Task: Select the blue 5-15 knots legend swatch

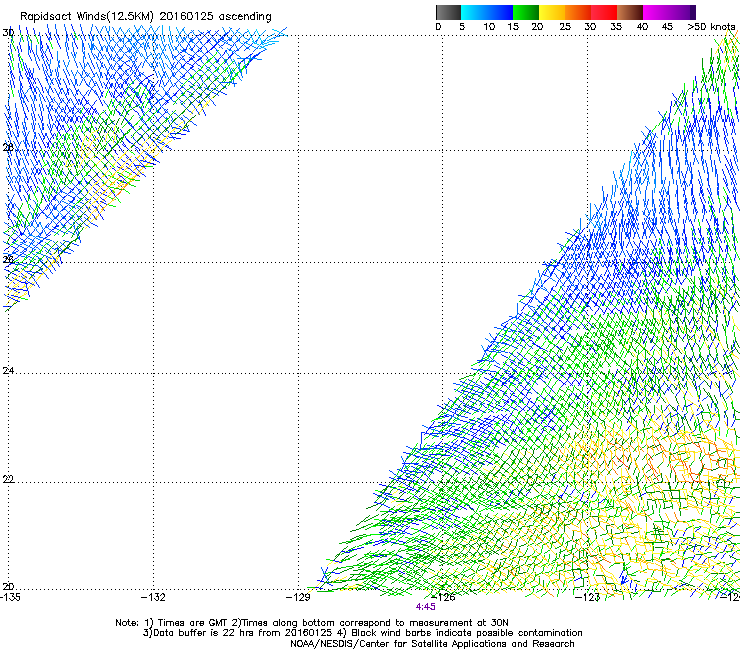Action: 487,12
